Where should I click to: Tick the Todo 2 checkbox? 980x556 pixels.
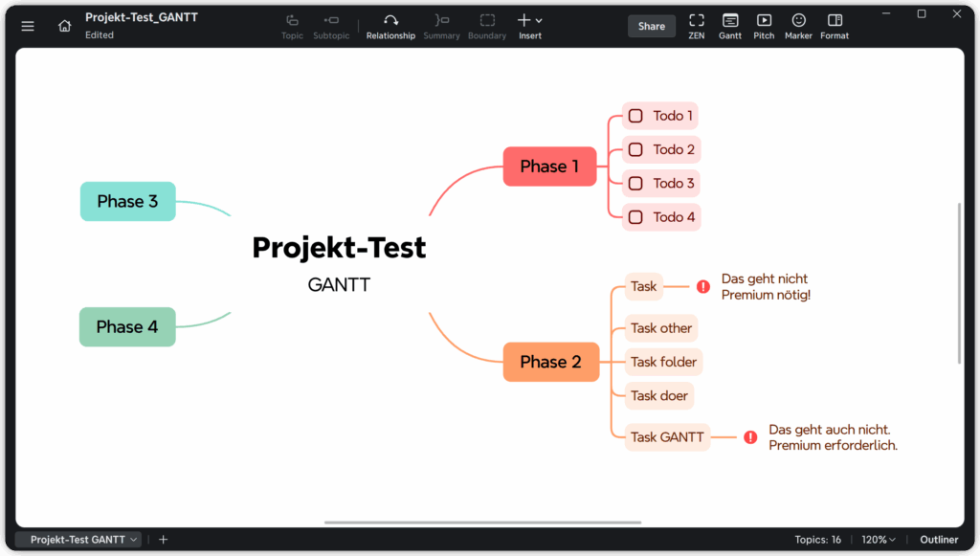click(x=635, y=149)
